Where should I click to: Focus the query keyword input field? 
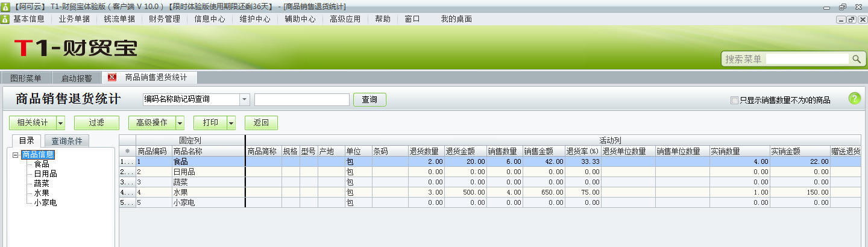(302, 99)
